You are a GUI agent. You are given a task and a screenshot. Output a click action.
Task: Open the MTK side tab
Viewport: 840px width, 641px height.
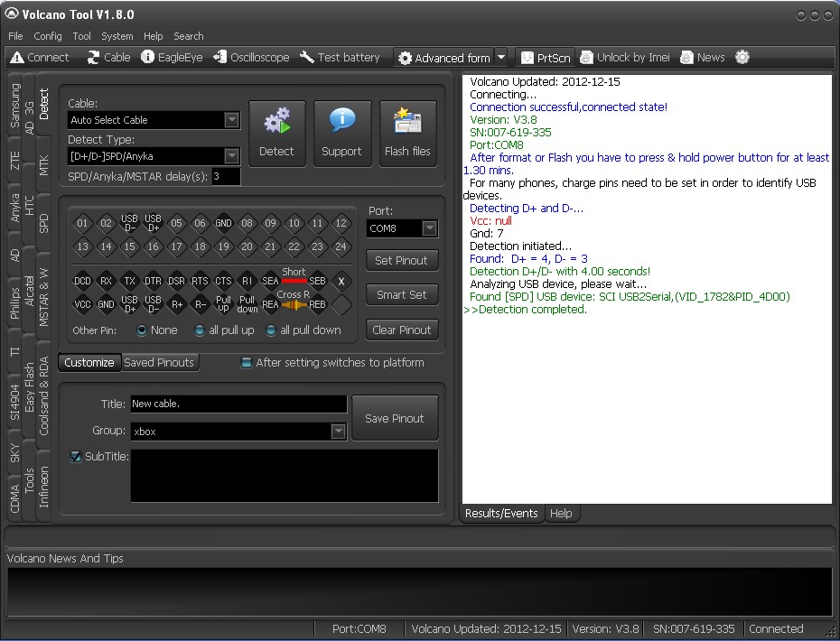pos(44,165)
